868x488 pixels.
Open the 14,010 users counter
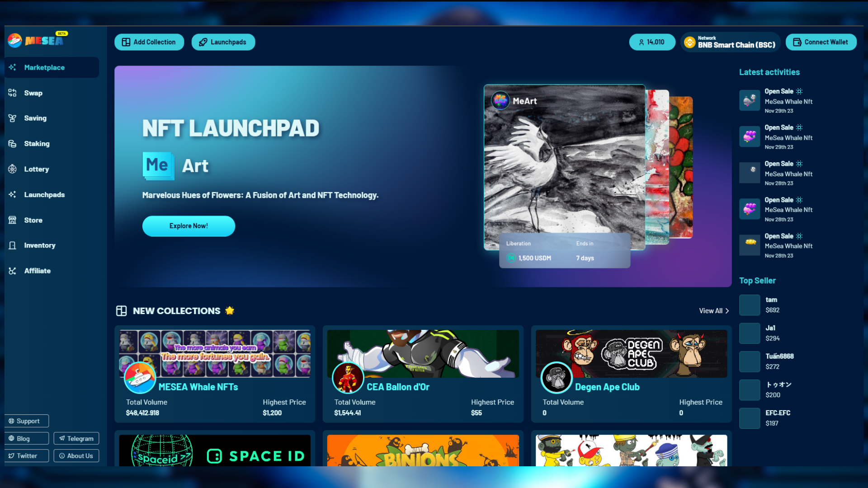pyautogui.click(x=652, y=42)
